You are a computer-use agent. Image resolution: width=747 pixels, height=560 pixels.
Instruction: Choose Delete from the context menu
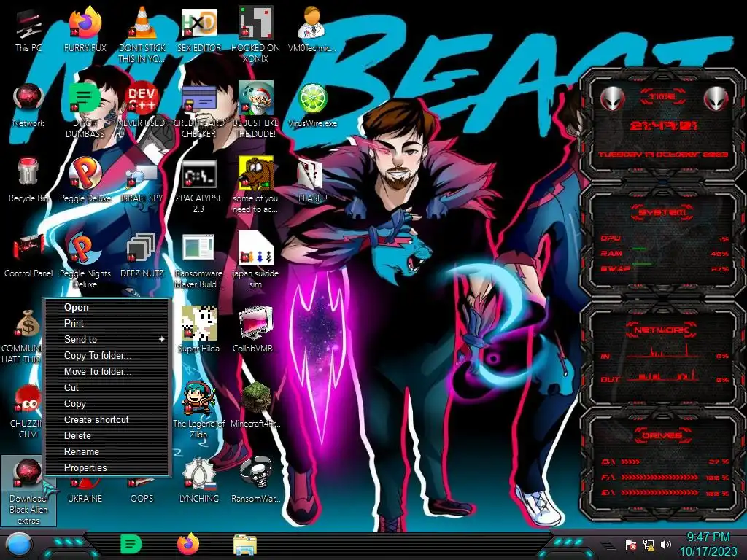click(107, 436)
